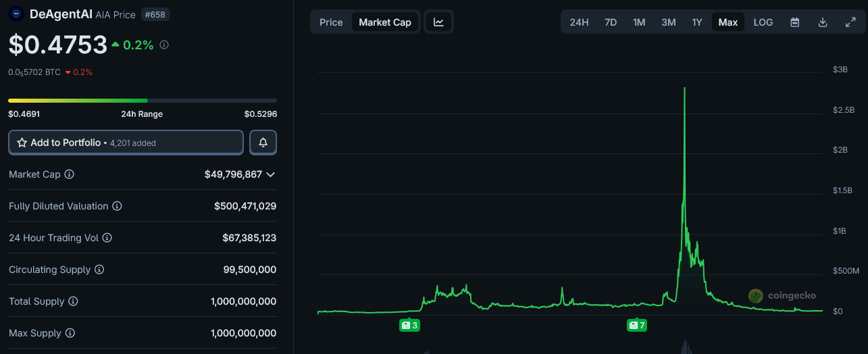Set chart range to 1M

(639, 22)
